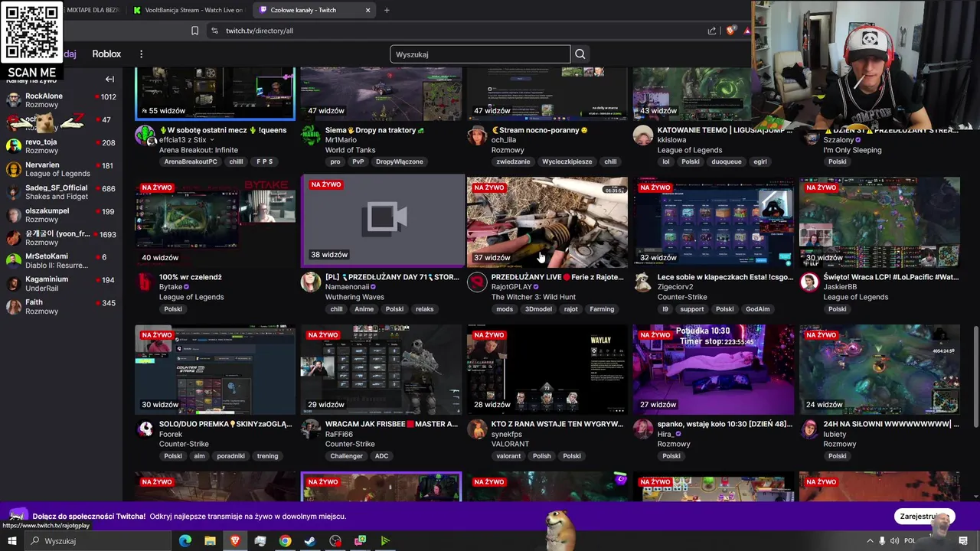Open JaskierBB channel avatar
The image size is (980, 551).
809,282
